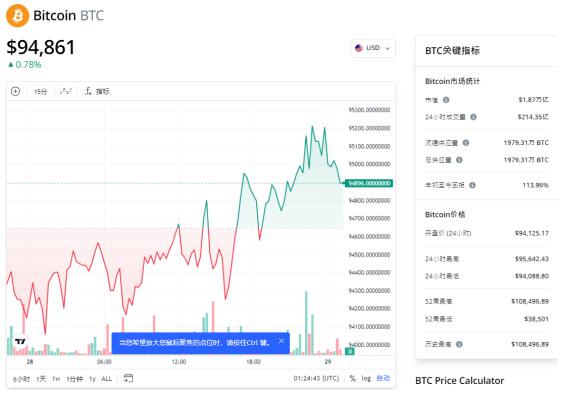The image size is (561, 395).
Task: Select the 6-hour time range
Action: coord(21,379)
